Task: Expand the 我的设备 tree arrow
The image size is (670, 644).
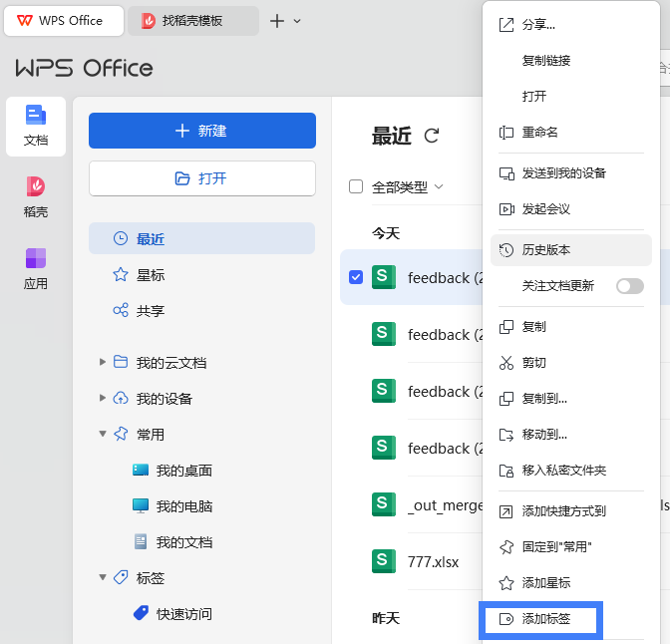Action: click(102, 399)
